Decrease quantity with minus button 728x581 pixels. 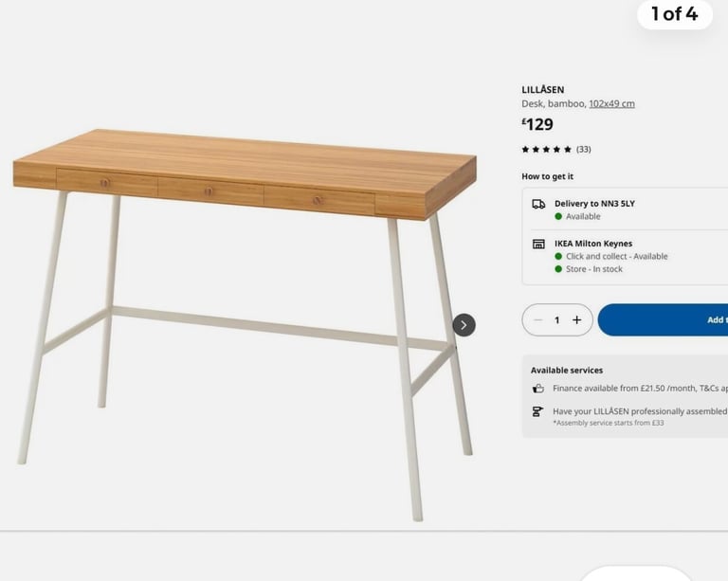coord(538,319)
